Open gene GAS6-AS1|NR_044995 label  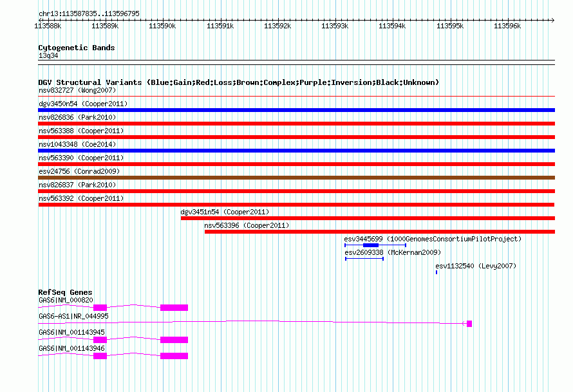[73, 316]
